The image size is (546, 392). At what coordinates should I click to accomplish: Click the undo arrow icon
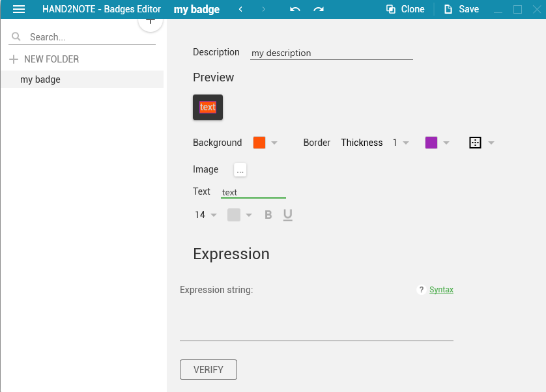295,9
